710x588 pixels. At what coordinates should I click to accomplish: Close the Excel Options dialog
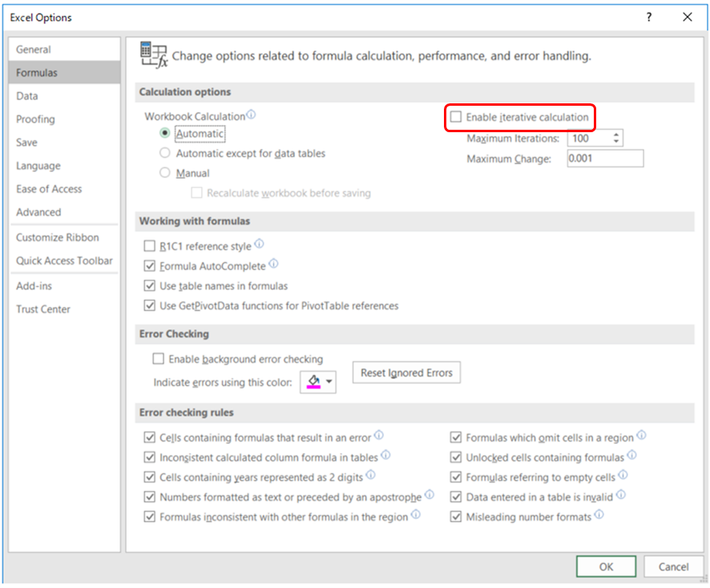(x=688, y=17)
